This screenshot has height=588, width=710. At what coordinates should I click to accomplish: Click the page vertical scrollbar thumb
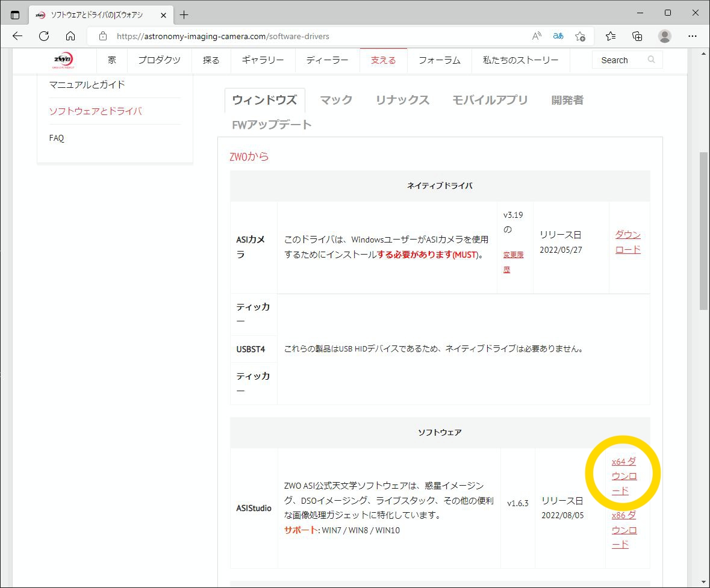[x=703, y=231]
